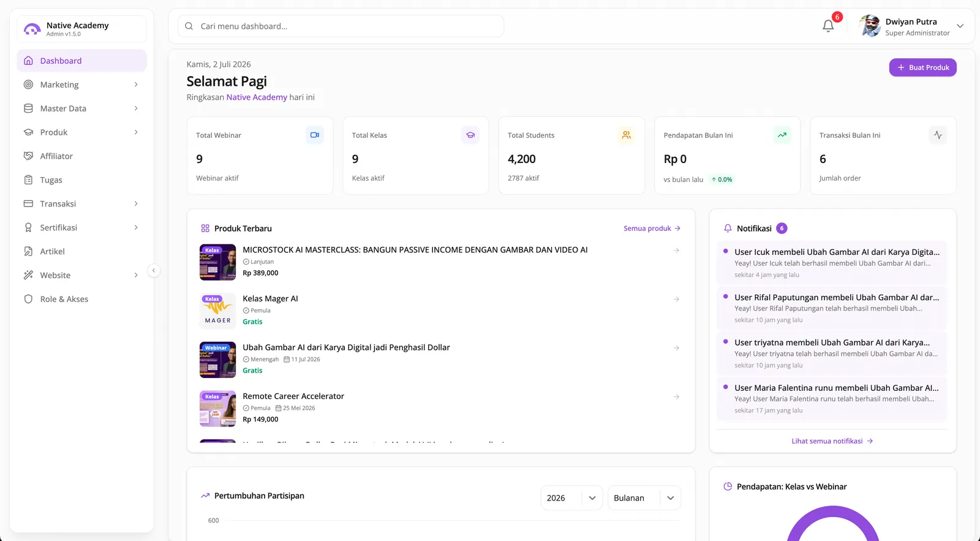980x541 pixels.
Task: Open the User Rifal Paputungan notification
Action: point(832,308)
